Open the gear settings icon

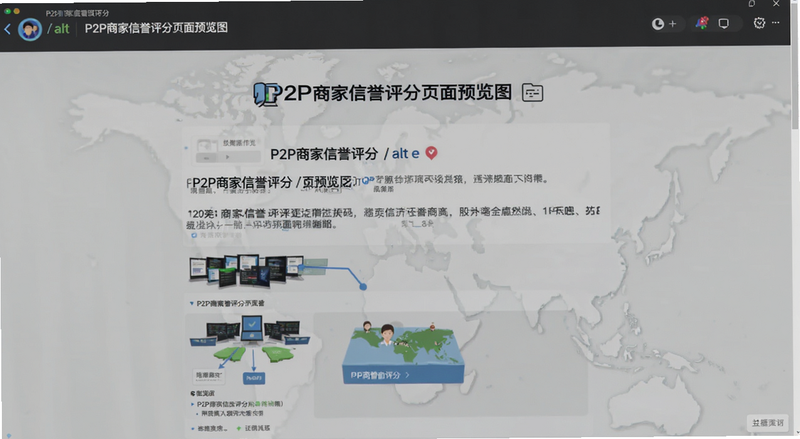click(x=759, y=22)
